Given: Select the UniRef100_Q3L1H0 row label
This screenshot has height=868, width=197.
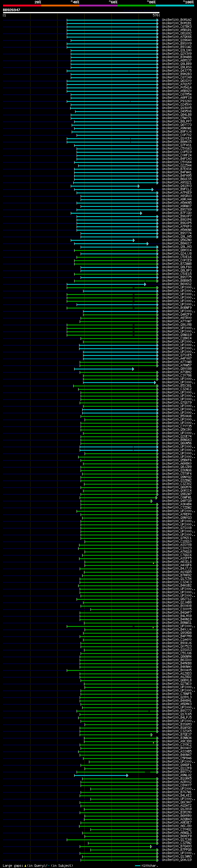Looking at the screenshot, I should click(x=177, y=50).
